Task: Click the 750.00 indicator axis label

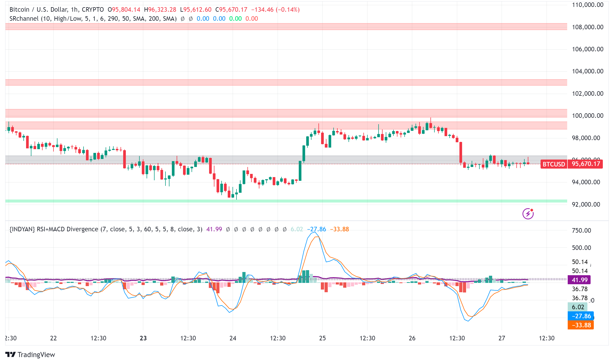Action: pyautogui.click(x=581, y=231)
